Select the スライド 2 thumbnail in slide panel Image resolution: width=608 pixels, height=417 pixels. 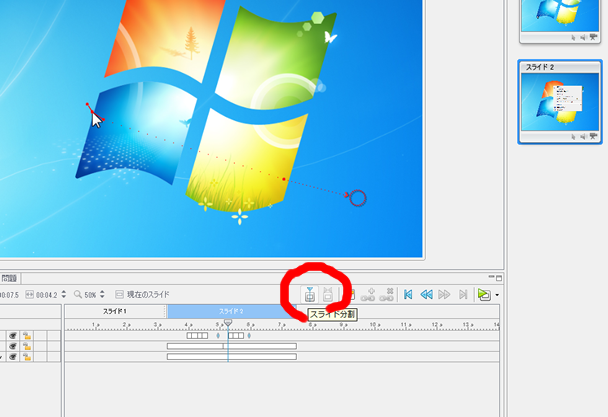559,101
